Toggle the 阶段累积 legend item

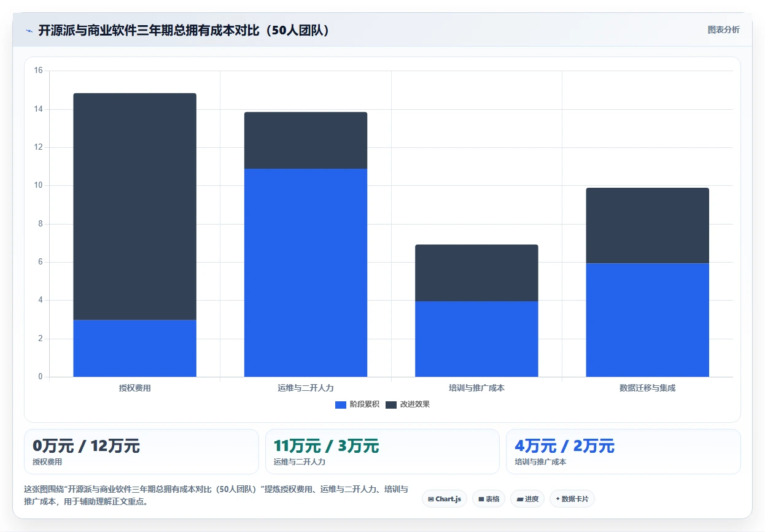click(359, 404)
